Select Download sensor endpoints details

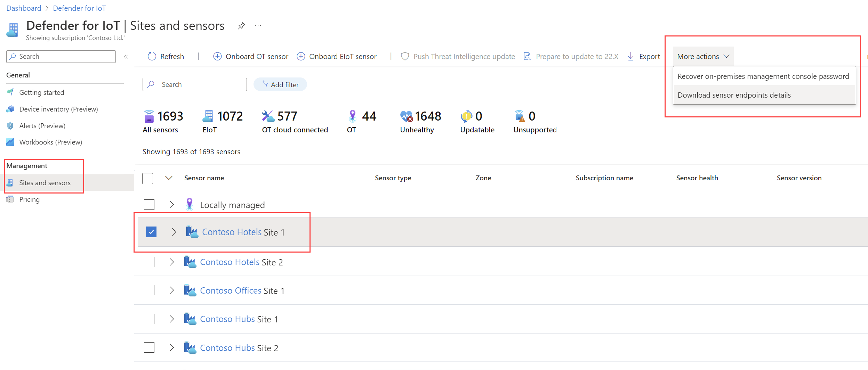pos(734,95)
